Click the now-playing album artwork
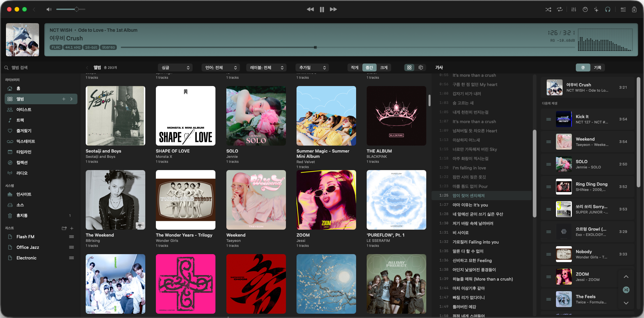This screenshot has width=644, height=318. pyautogui.click(x=23, y=40)
